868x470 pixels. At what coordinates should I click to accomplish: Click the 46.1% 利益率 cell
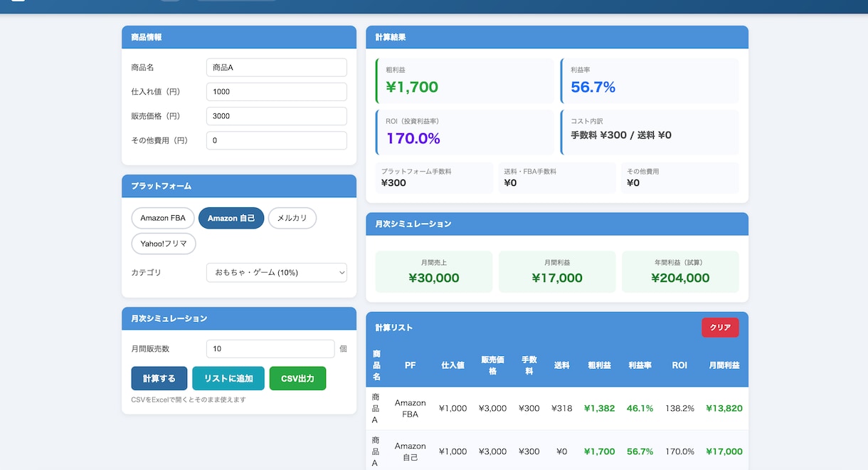click(x=640, y=408)
